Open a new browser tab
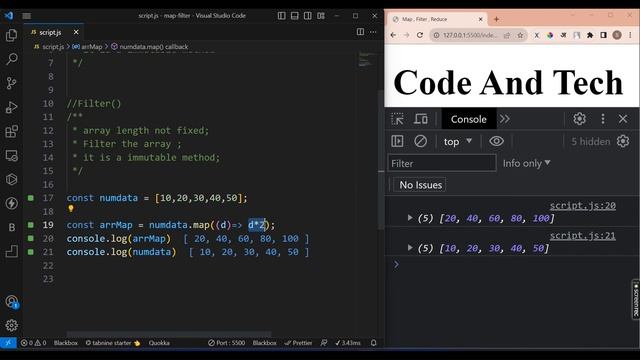Image resolution: width=640 pixels, height=360 pixels. [496, 19]
